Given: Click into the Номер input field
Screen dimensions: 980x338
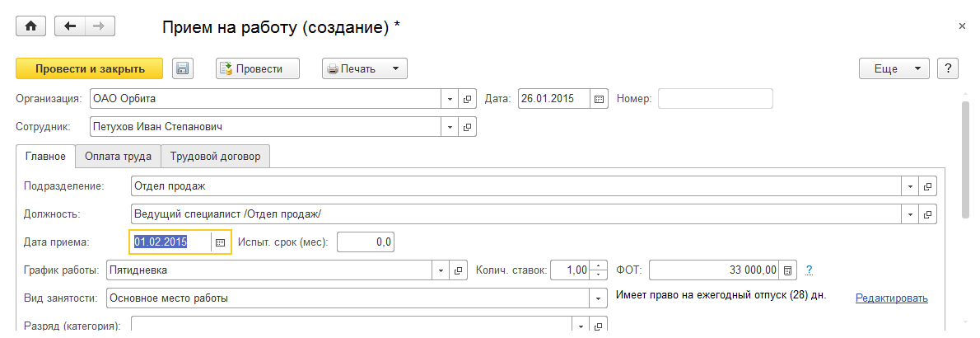Looking at the screenshot, I should [x=715, y=99].
